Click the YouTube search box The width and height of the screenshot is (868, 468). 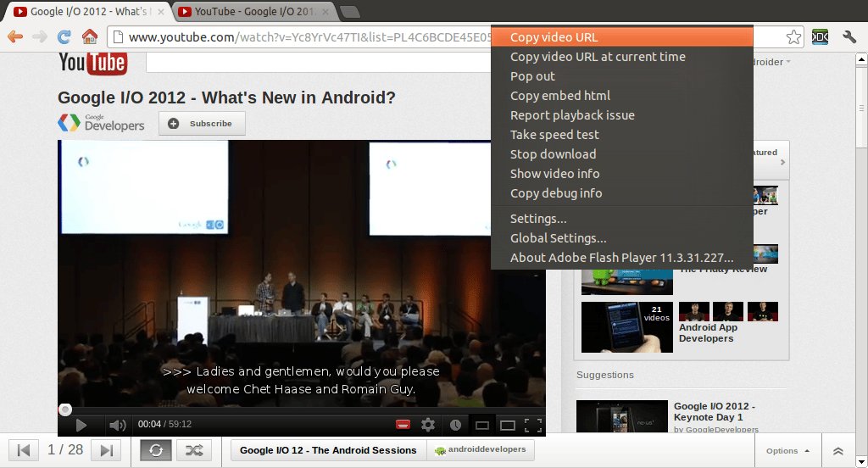319,63
